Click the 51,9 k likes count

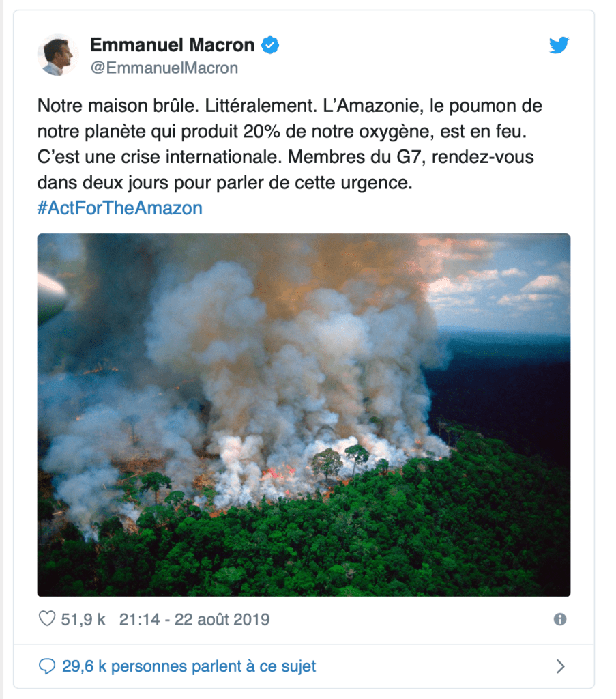point(83,619)
